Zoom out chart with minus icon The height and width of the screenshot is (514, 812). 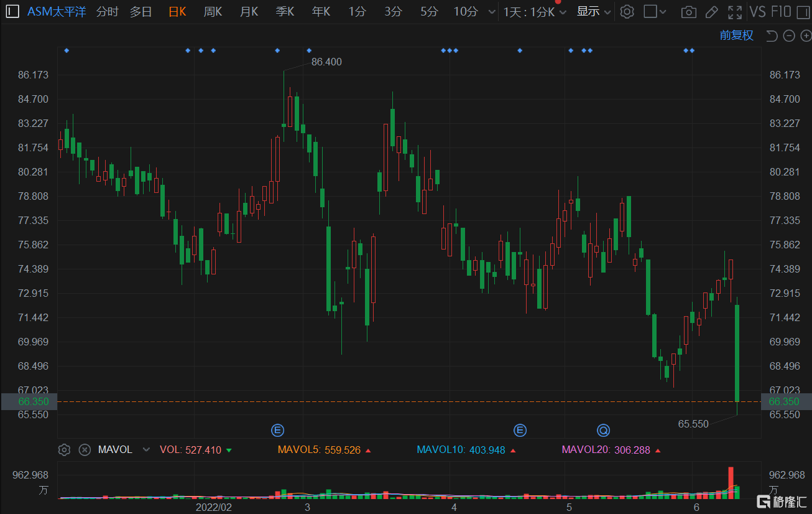tap(788, 36)
